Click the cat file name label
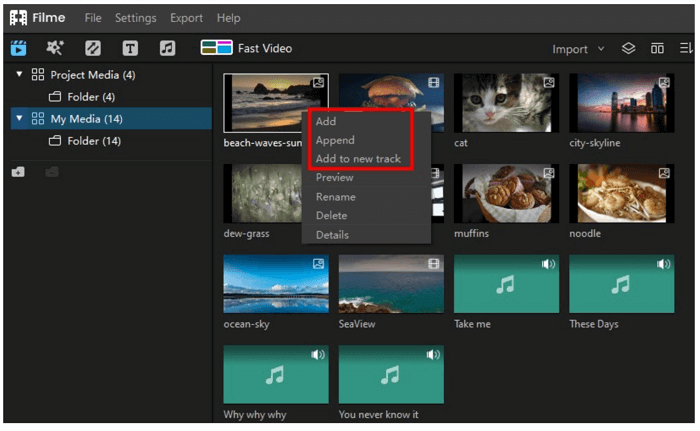The width and height of the screenshot is (700, 431). point(461,143)
